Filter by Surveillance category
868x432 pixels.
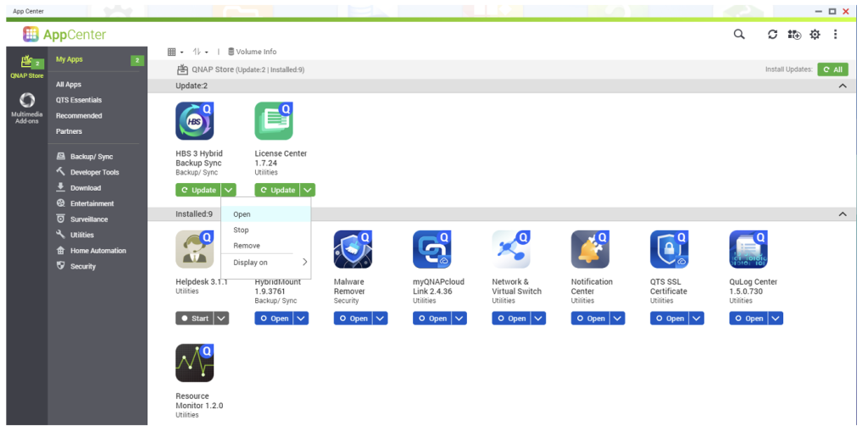[x=82, y=219]
